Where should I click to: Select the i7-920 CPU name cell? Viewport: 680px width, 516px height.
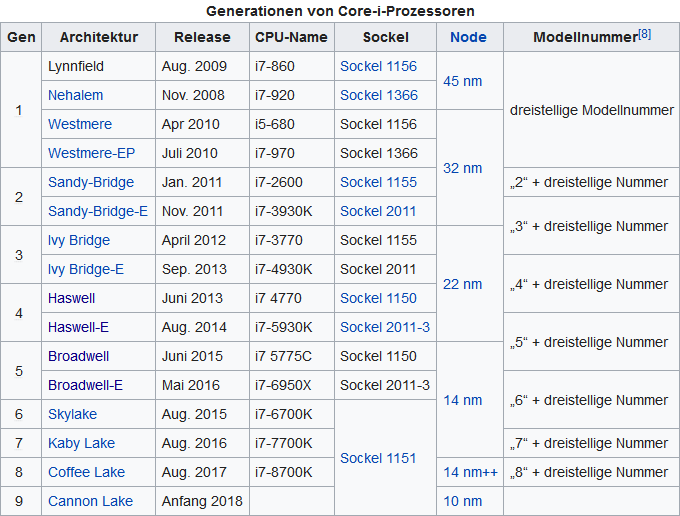pos(291,95)
